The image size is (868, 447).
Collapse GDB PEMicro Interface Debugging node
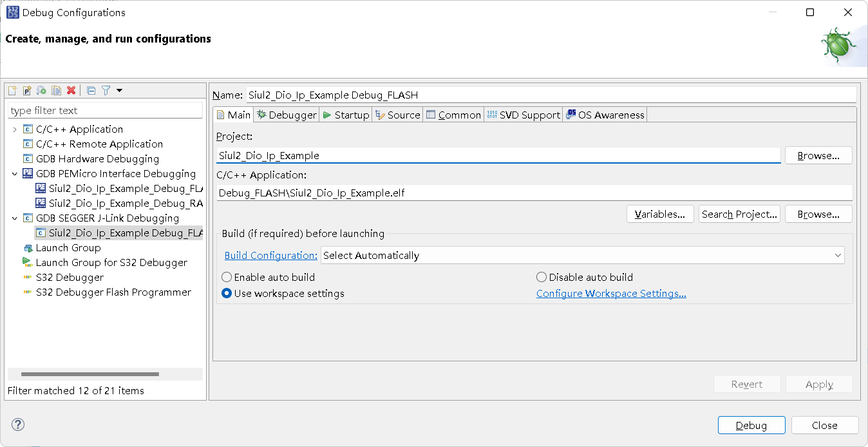pyautogui.click(x=15, y=174)
